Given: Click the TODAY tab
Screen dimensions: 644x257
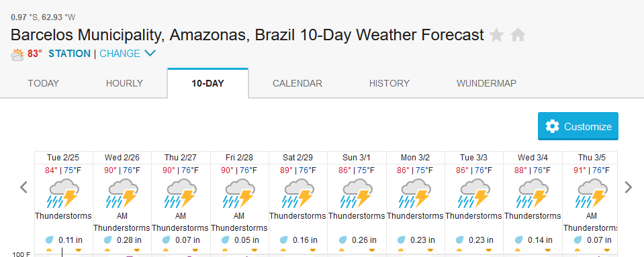Looking at the screenshot, I should [44, 83].
